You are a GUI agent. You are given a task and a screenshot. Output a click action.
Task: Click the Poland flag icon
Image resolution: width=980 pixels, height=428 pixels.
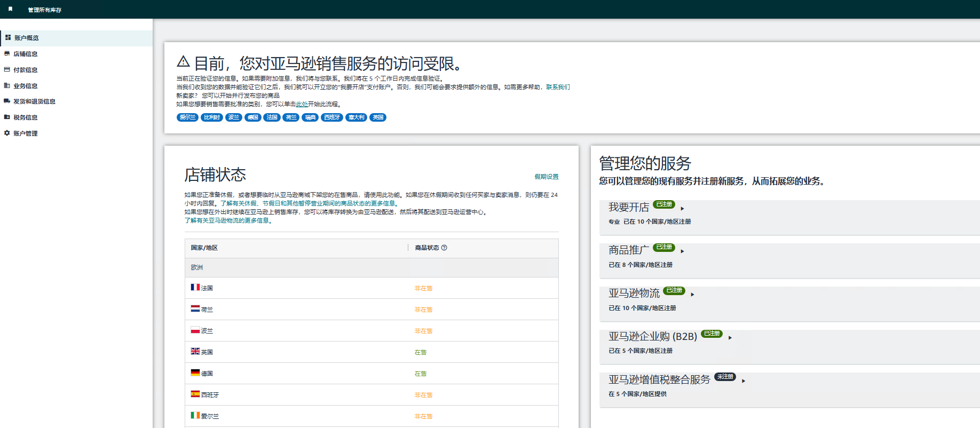pos(195,330)
